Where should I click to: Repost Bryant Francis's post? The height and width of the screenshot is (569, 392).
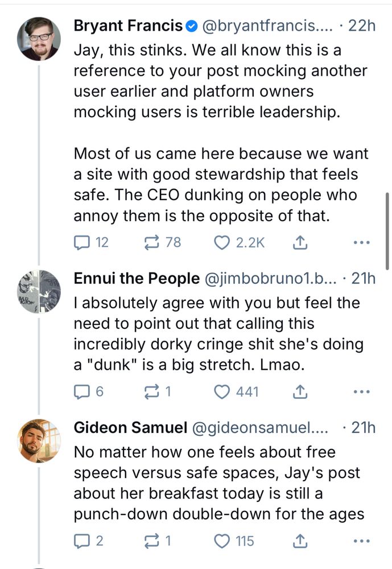pyautogui.click(x=152, y=242)
